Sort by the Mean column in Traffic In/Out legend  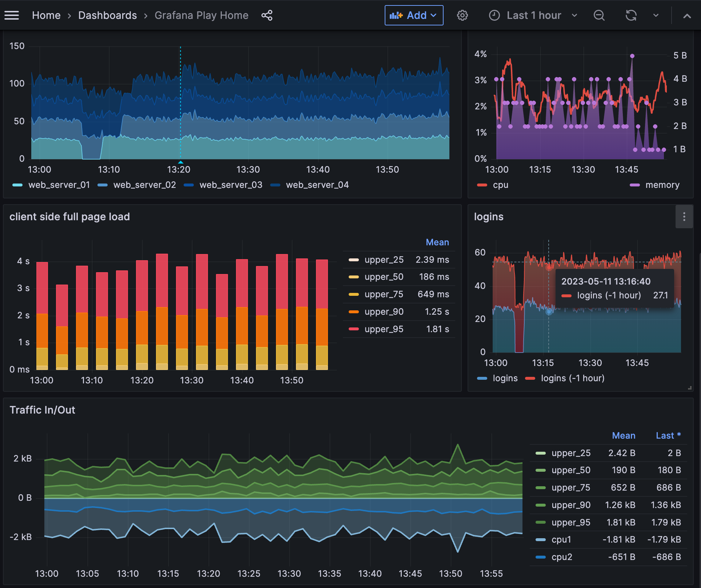point(624,435)
